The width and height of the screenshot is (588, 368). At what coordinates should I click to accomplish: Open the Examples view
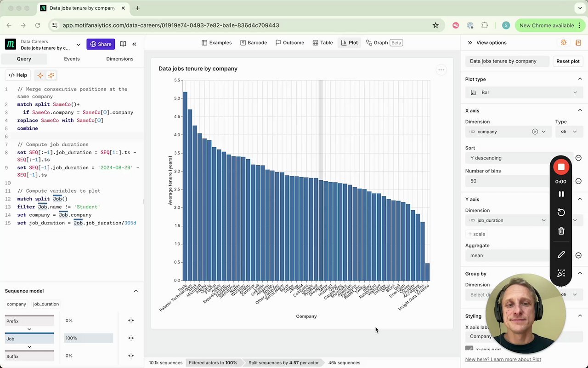click(x=216, y=43)
